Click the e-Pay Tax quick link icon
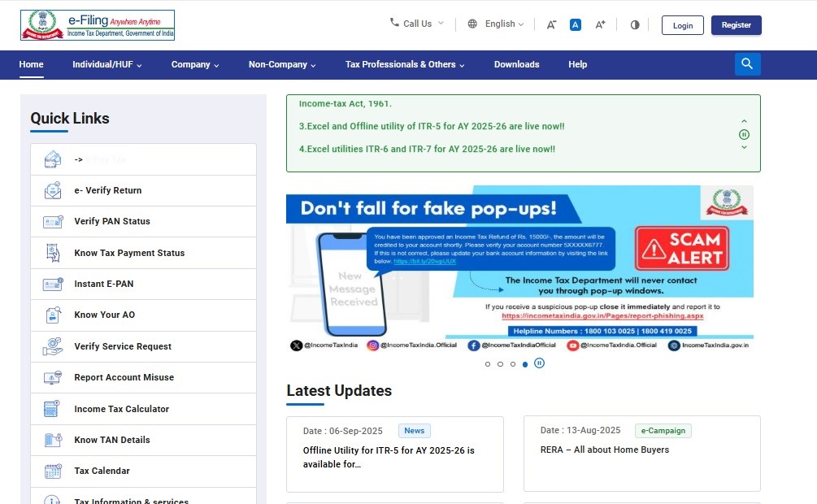 53,159
